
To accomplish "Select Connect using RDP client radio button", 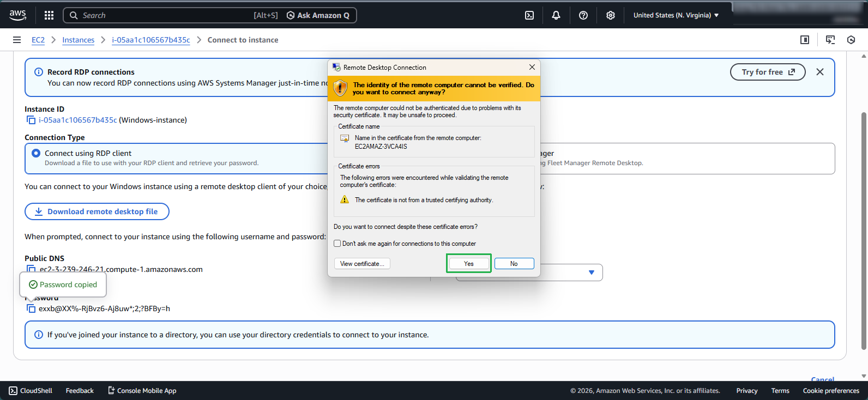I will [x=36, y=153].
